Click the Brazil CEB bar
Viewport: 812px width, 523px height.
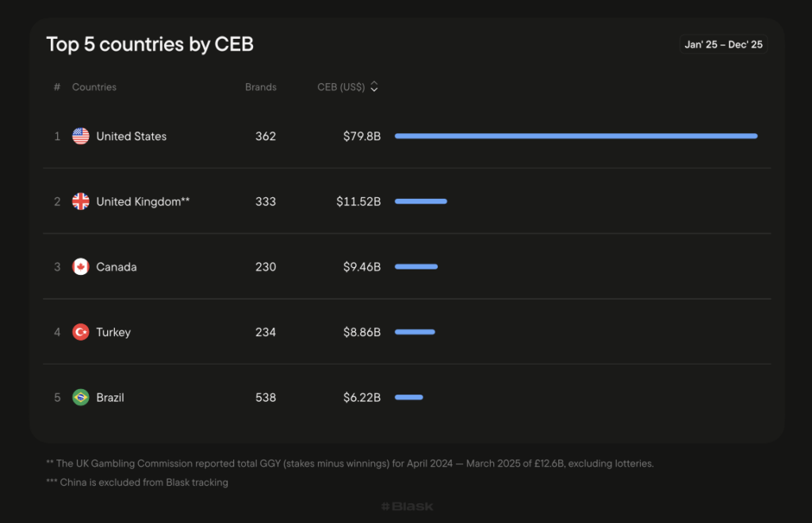(409, 397)
